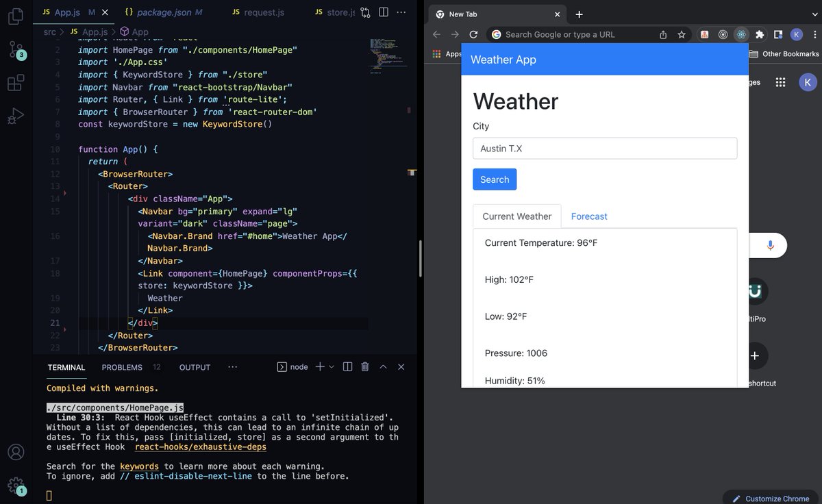Click Customize Chrome button
Screen dimensions: 822x504
(x=771, y=499)
